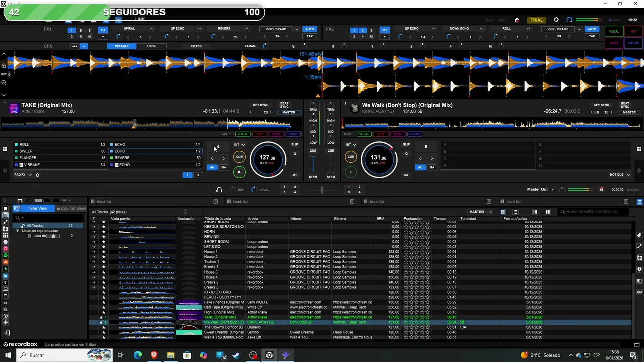
Task: Click the headphones cue icon
Action: (x=219, y=190)
